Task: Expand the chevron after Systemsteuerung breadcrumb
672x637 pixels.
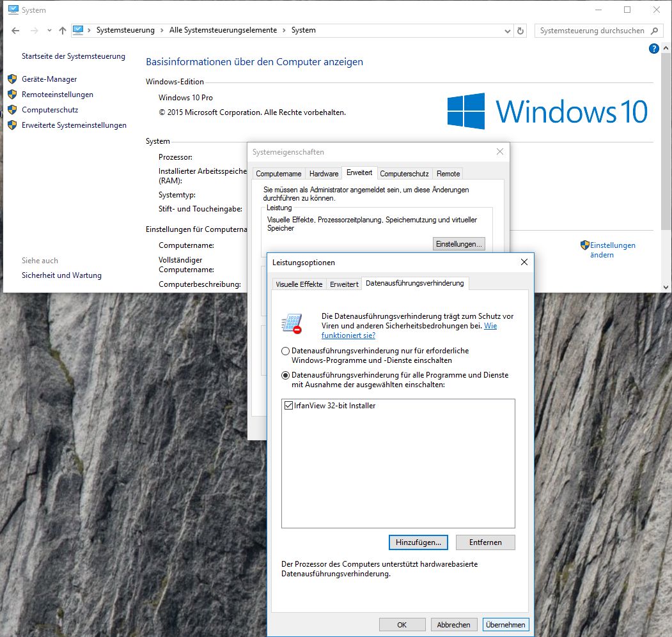Action: click(162, 31)
